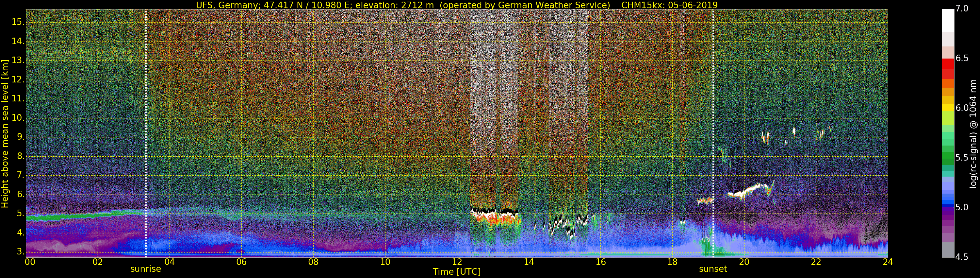The width and height of the screenshot is (980, 278).
Task: Click the white segment at the colorbar top
Action: click(948, 21)
